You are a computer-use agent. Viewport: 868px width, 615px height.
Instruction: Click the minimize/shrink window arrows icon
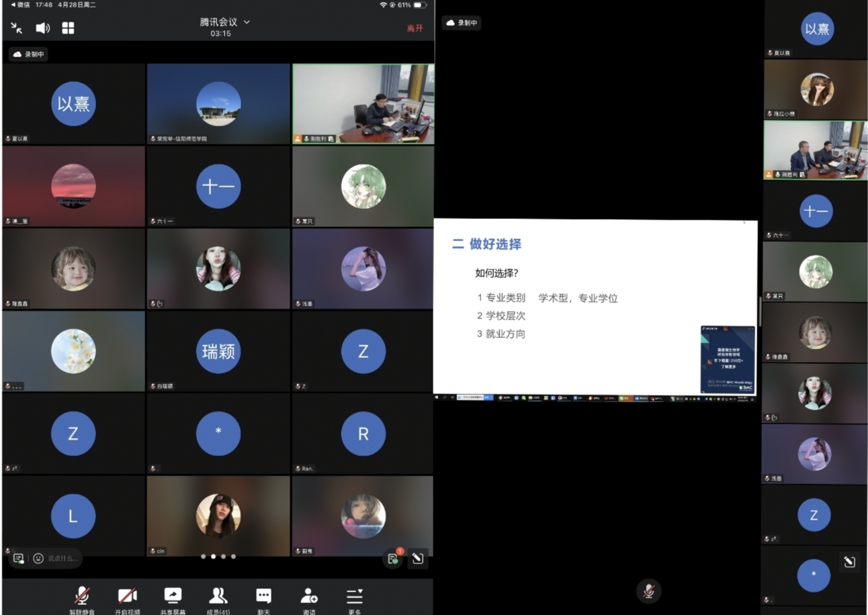click(x=17, y=28)
